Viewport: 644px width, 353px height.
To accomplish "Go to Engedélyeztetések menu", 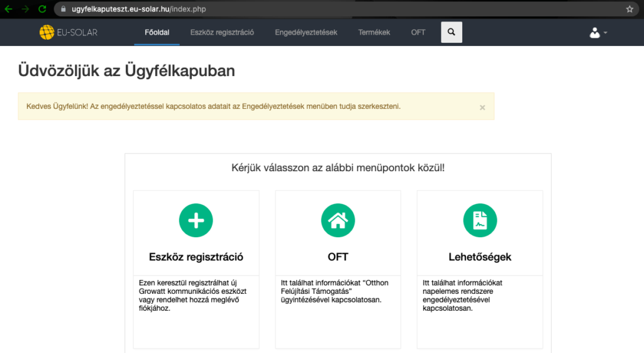I will click(306, 33).
